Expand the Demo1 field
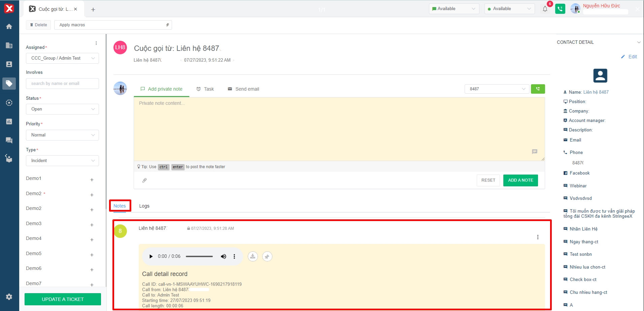 (92, 180)
